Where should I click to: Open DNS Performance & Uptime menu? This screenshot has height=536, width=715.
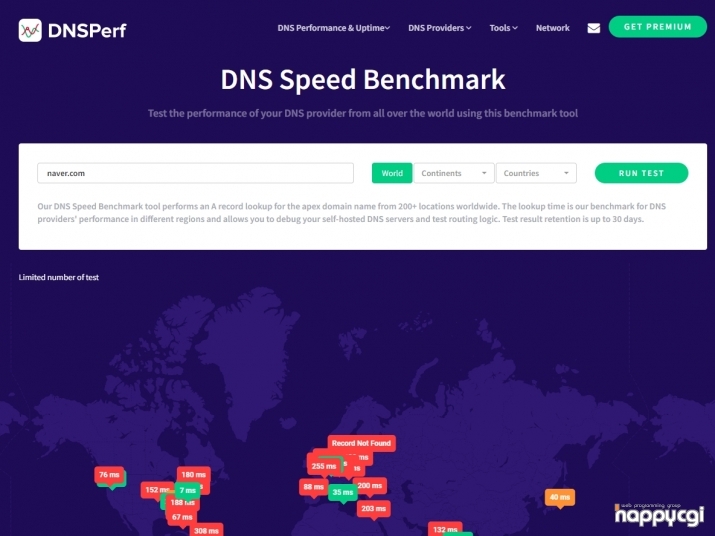pos(333,28)
